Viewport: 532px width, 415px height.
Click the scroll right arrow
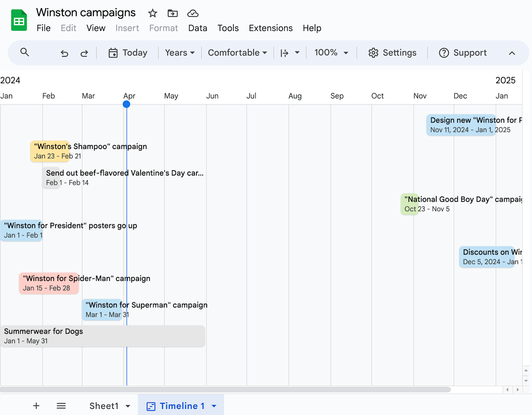point(518,390)
